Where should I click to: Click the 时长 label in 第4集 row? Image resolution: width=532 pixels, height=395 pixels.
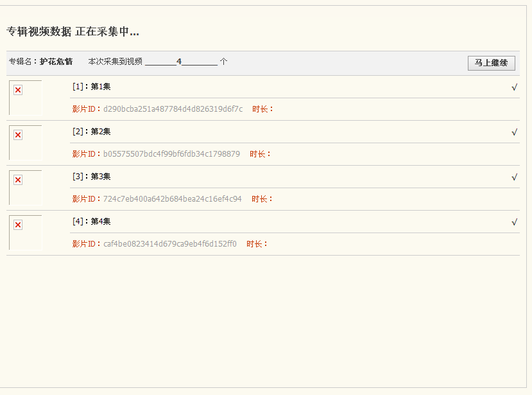coord(257,244)
